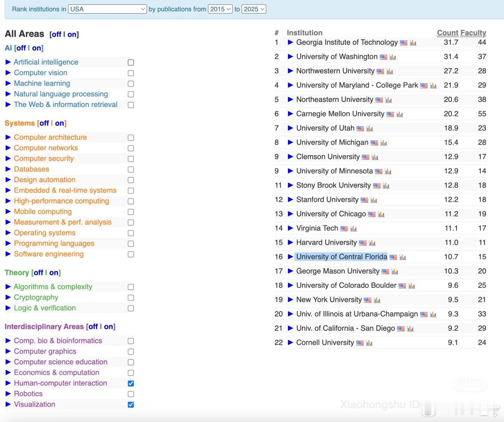
Task: Open George Mason University chart icon
Action: (395, 272)
